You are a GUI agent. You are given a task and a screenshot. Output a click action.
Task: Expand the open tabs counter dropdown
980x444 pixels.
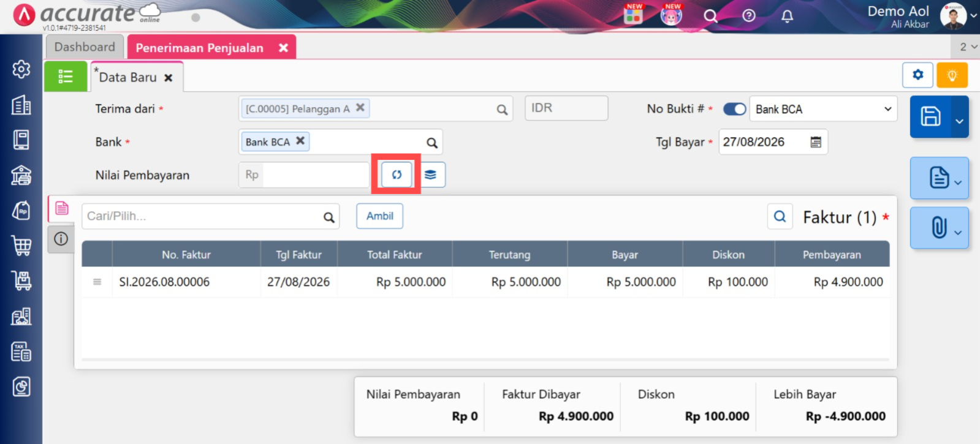(x=968, y=47)
